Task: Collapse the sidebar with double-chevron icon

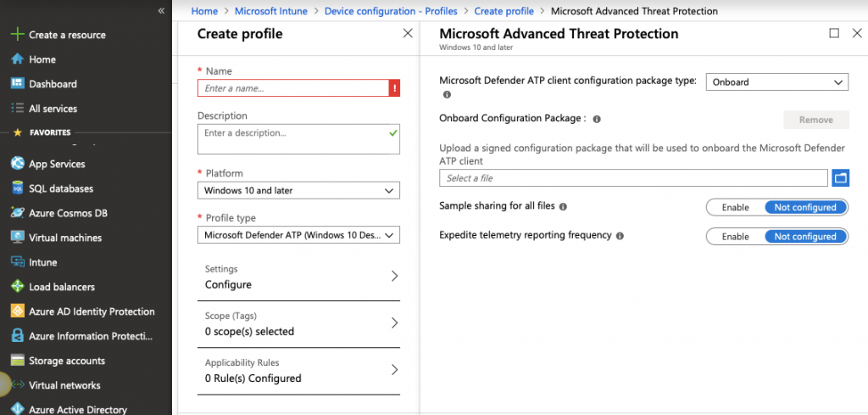Action: (x=161, y=11)
